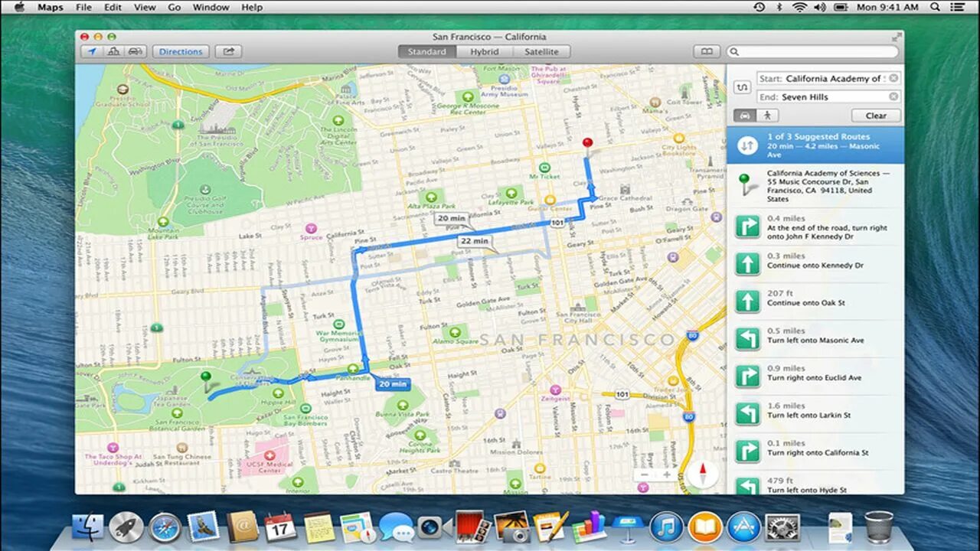Click the Wi-Fi status icon

pos(799,7)
